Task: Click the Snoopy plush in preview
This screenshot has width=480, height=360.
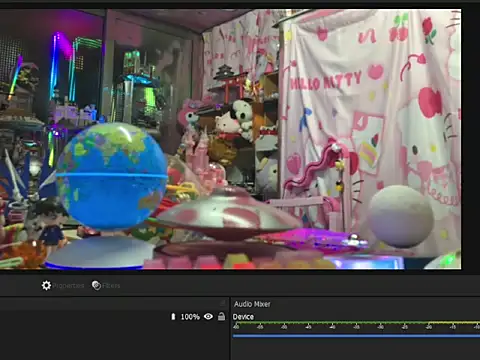Action: (243, 118)
